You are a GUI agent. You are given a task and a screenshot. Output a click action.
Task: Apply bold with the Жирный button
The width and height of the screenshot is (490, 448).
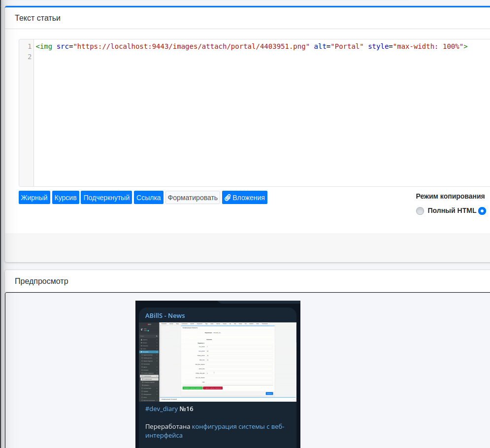[x=34, y=198]
